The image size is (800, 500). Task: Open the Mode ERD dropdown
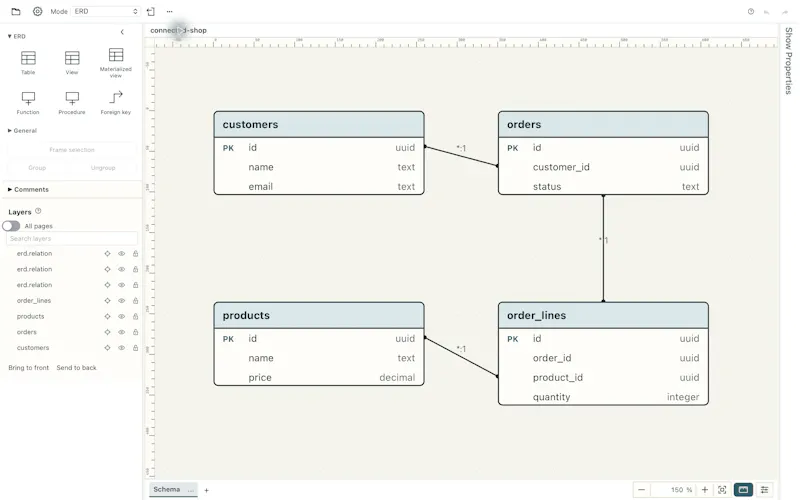105,11
